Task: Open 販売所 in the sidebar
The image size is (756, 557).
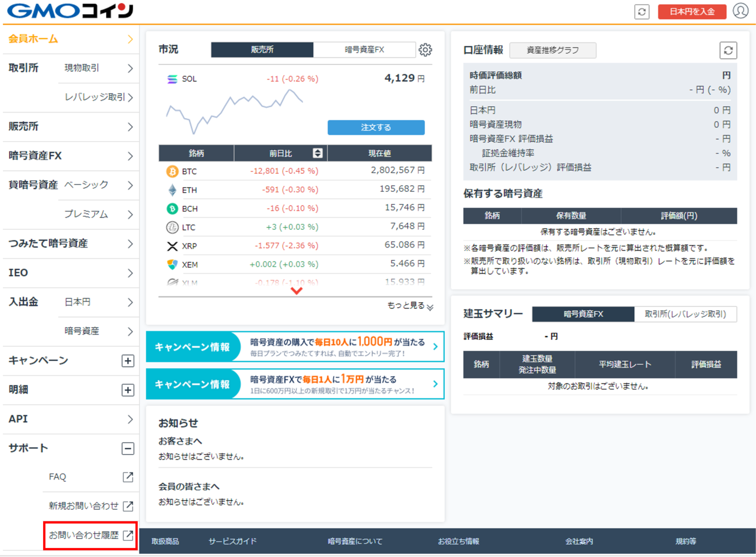Action: (x=71, y=127)
